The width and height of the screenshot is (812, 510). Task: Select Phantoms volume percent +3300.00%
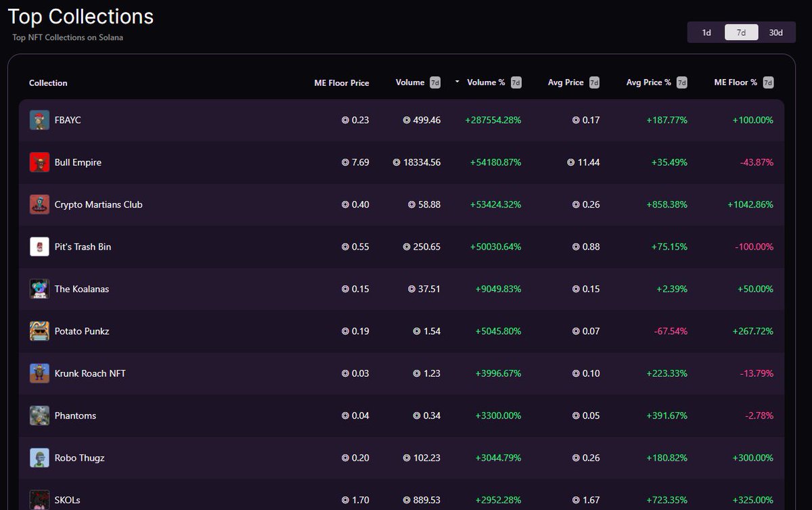point(498,416)
